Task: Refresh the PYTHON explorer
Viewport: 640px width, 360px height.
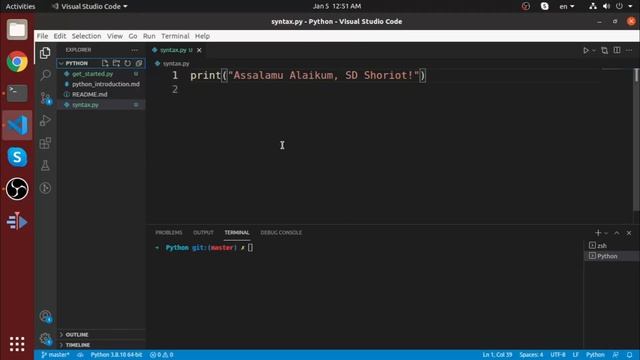Action: pos(128,63)
